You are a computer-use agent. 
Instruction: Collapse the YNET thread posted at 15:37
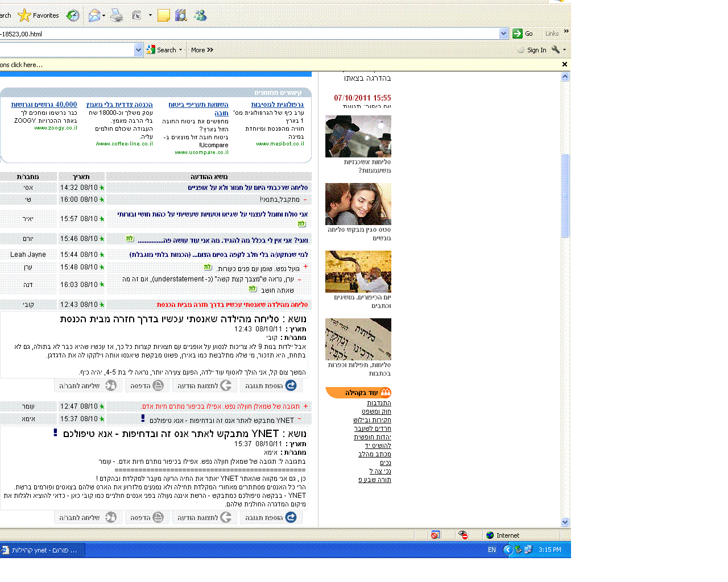point(300,419)
